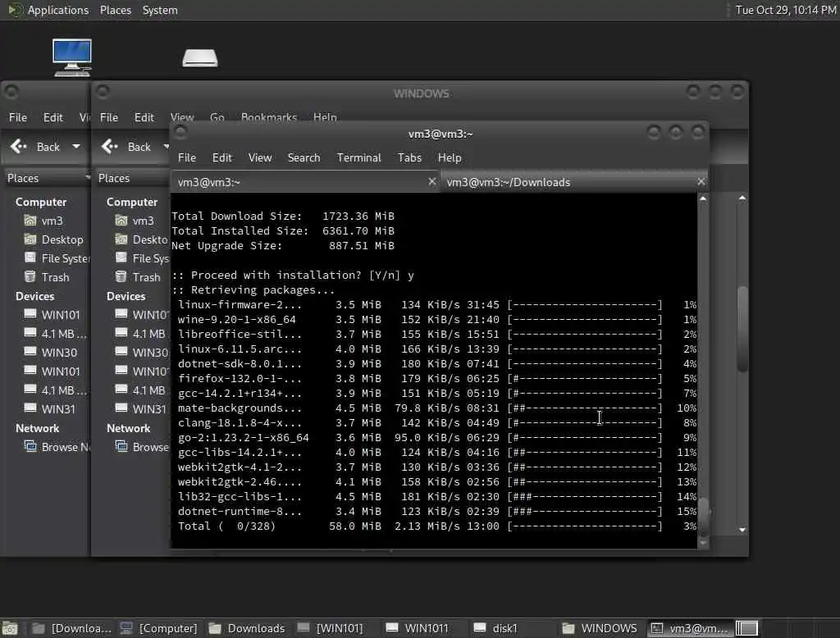Image resolution: width=840 pixels, height=638 pixels.
Task: Click the vm3 folder icon in leftmost sidebar
Action: pos(30,220)
